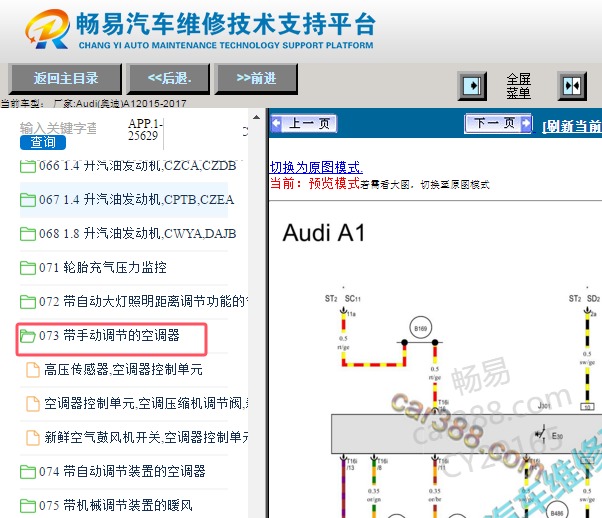This screenshot has width=602, height=518.
Task: Go forward with >>前进 button
Action: [256, 79]
